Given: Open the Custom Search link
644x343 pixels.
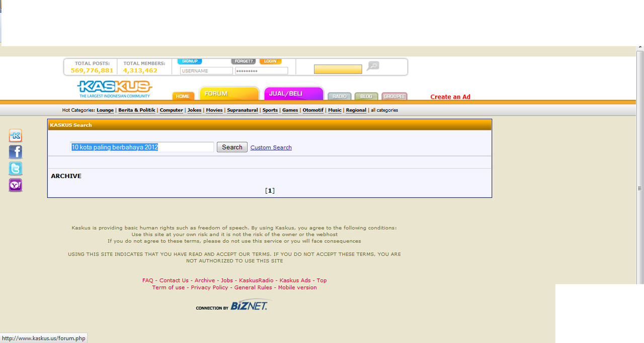Looking at the screenshot, I should click(271, 147).
